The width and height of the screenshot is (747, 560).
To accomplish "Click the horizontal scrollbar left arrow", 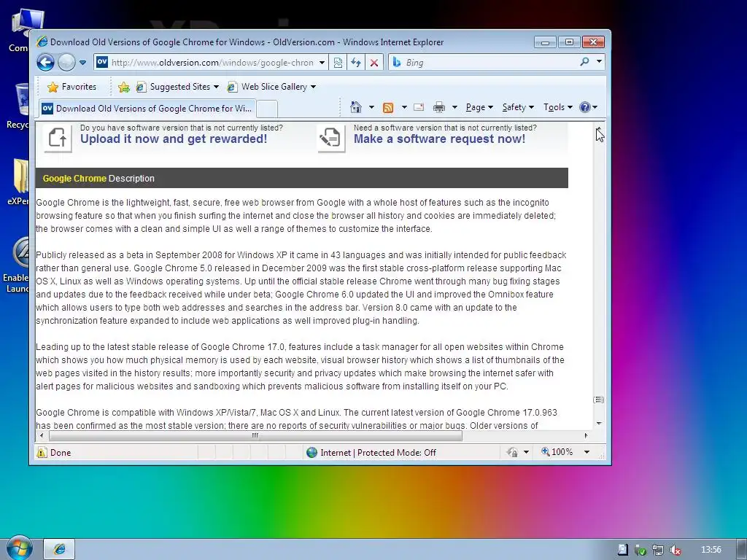I will [42, 436].
